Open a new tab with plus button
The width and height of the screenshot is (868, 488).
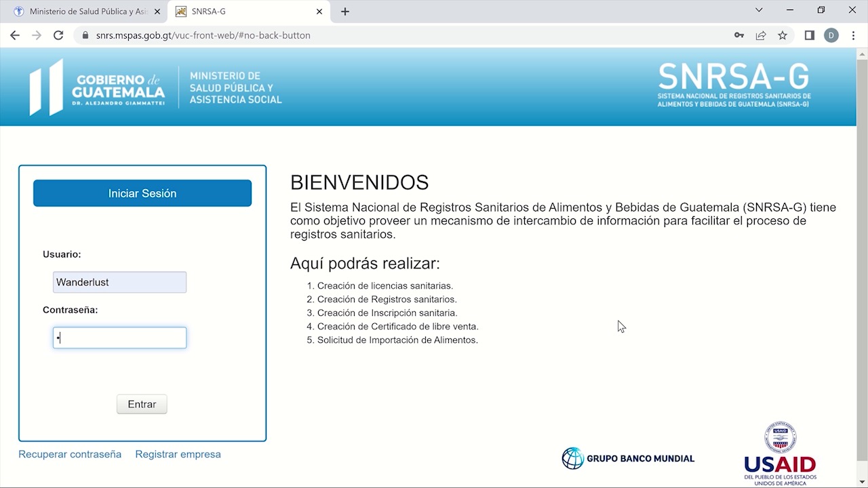click(x=345, y=12)
